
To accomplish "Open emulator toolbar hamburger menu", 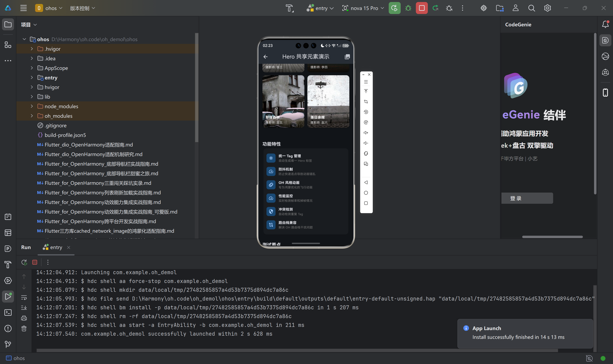I will pos(366,82).
